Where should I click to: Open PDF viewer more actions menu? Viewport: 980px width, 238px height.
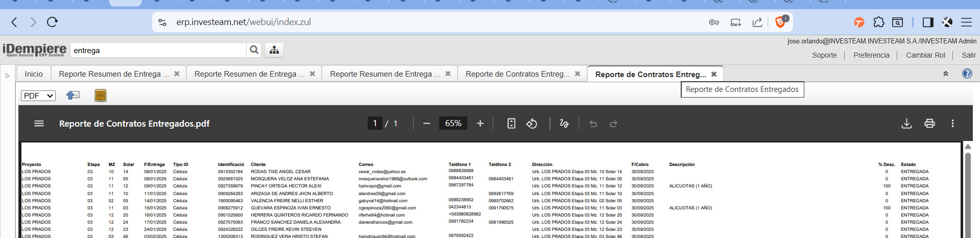click(x=952, y=124)
